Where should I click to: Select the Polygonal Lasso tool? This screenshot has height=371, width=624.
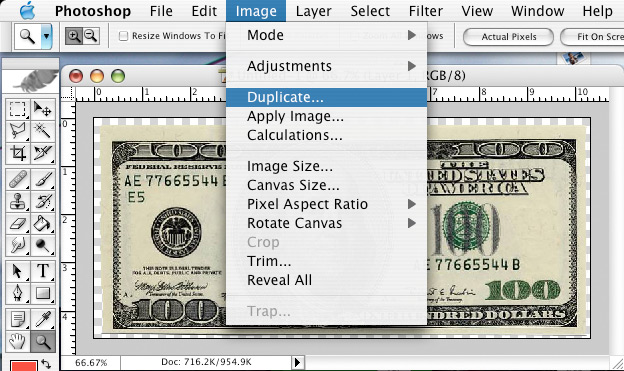(17, 131)
